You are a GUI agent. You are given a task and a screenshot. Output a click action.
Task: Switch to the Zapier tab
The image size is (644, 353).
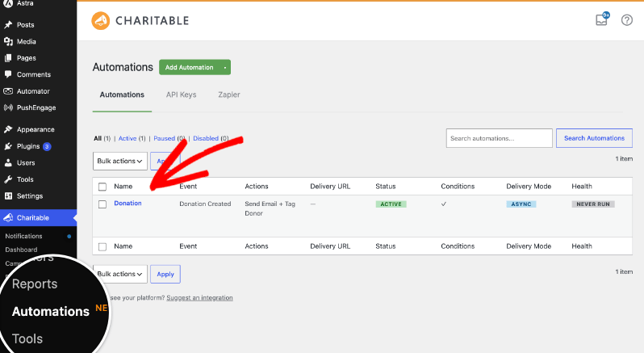coord(228,95)
